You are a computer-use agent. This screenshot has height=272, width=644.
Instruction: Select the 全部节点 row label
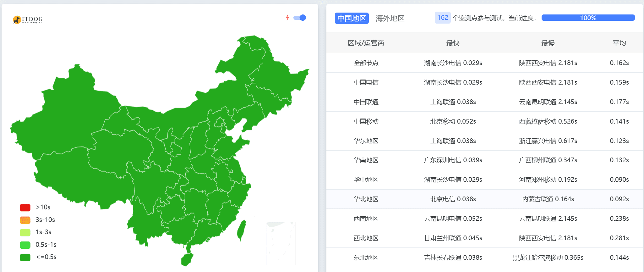(x=366, y=63)
